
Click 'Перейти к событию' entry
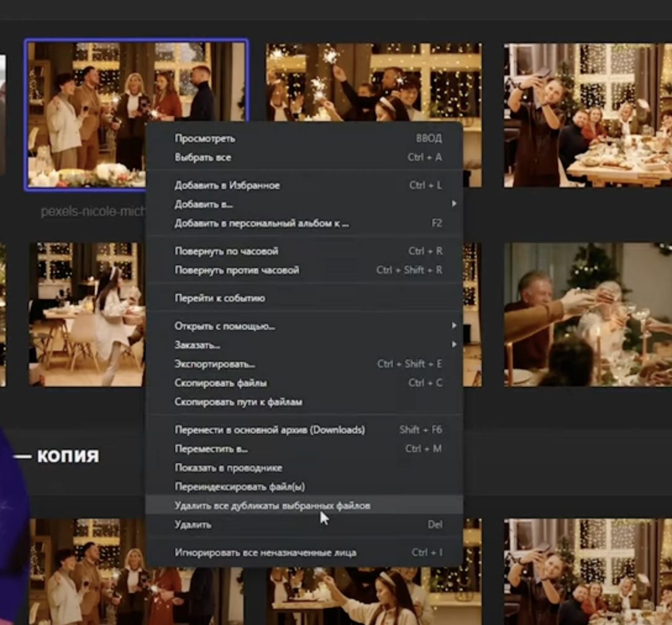(x=304, y=298)
